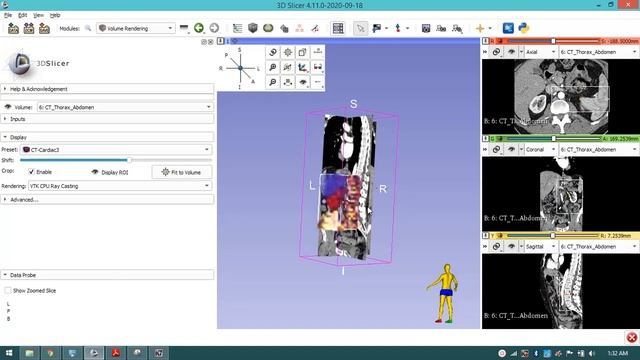Open the Volume CT_Thorax_Abdomen dropdown

(125, 107)
